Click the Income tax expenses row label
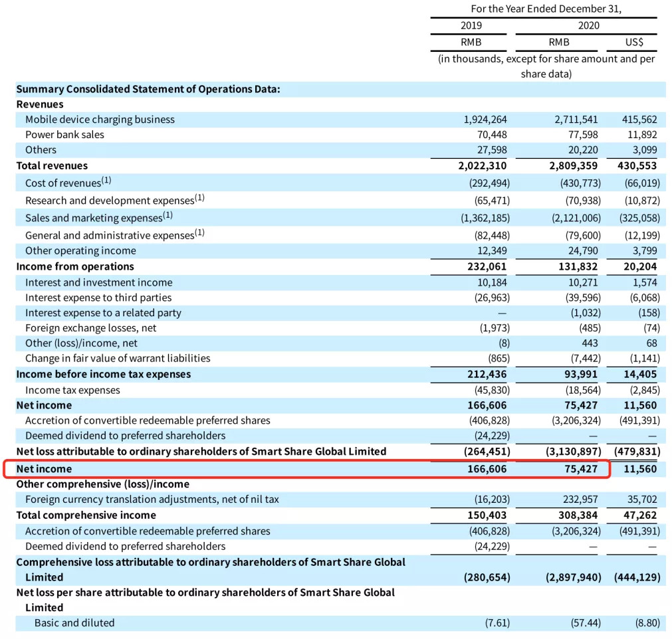The image size is (672, 639). (72, 390)
